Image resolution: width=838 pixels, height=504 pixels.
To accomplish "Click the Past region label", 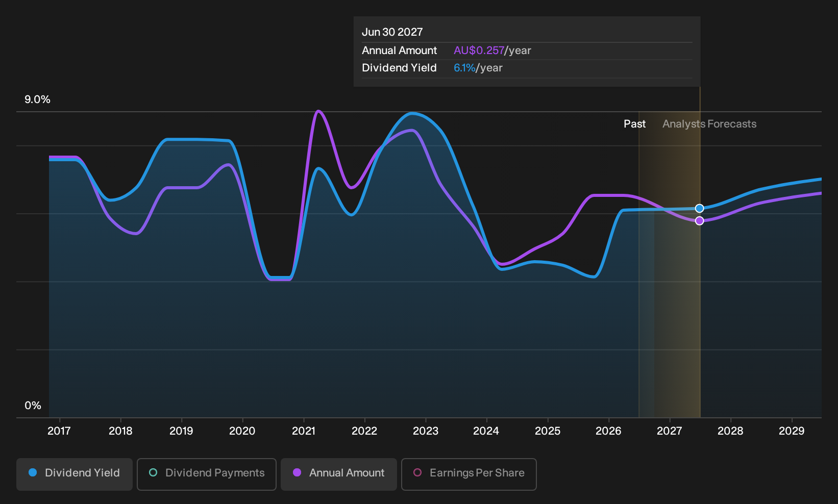I will pos(635,124).
